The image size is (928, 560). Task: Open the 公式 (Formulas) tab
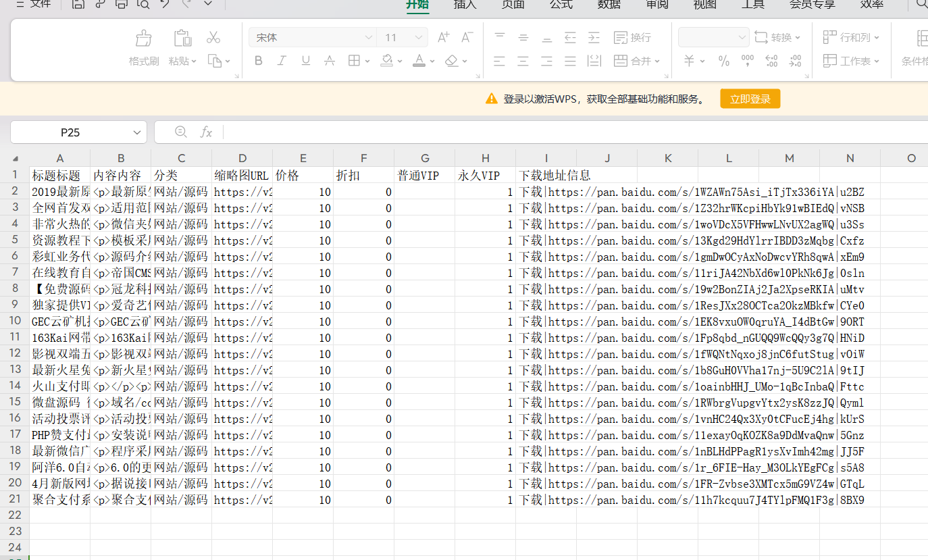561,5
